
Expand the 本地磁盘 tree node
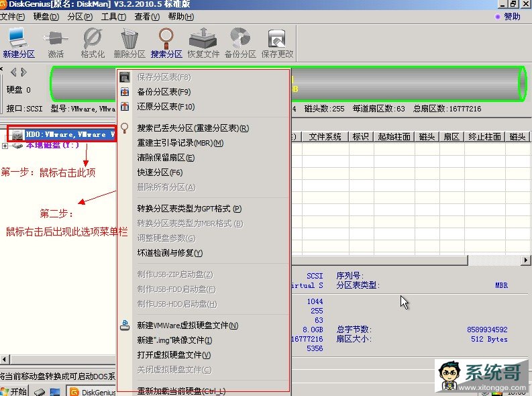click(5, 146)
